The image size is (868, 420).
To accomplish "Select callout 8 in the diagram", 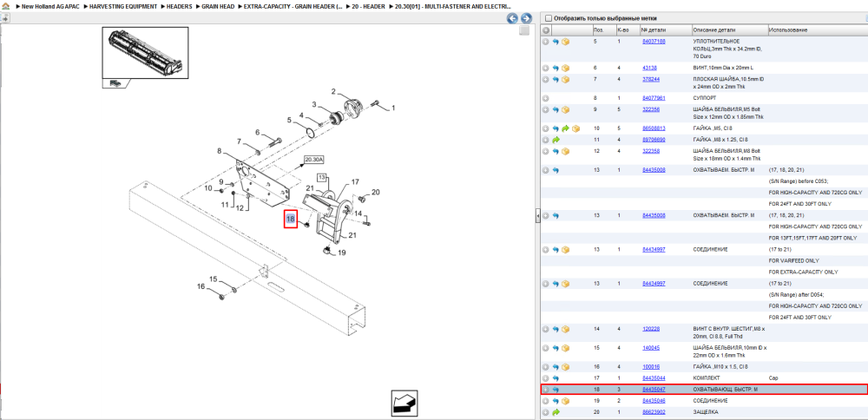I will [220, 150].
